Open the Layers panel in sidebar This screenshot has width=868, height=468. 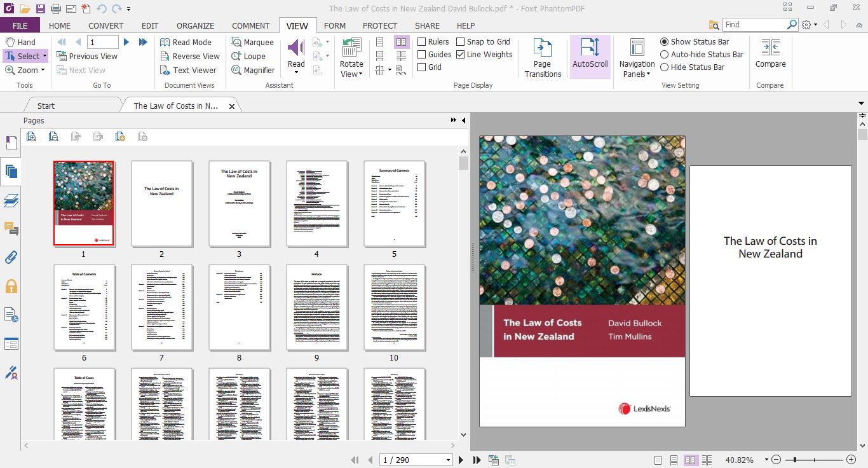pos(11,200)
